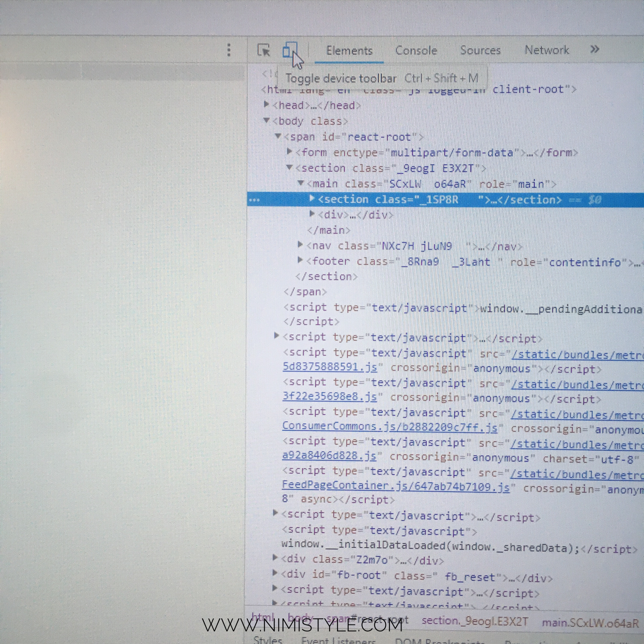
Task: Collapse the span react-root element
Action: click(x=278, y=136)
